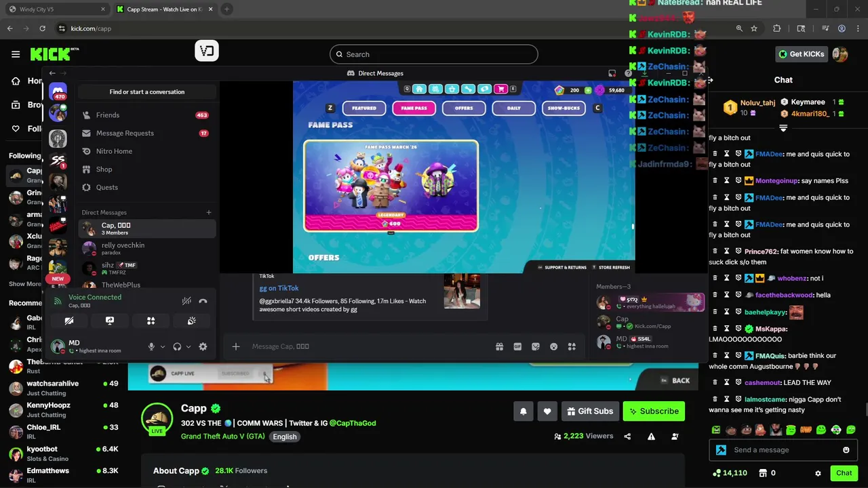Expand headphone output options arrow

(189, 346)
